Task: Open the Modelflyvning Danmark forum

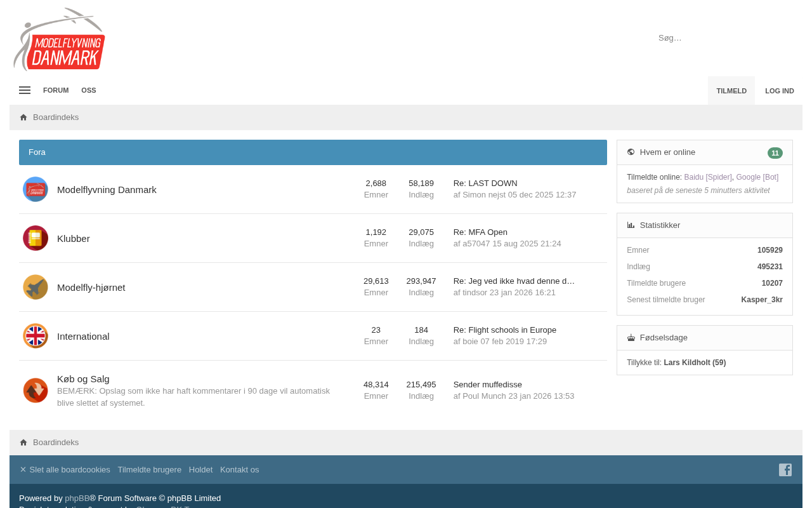Action: (107, 189)
